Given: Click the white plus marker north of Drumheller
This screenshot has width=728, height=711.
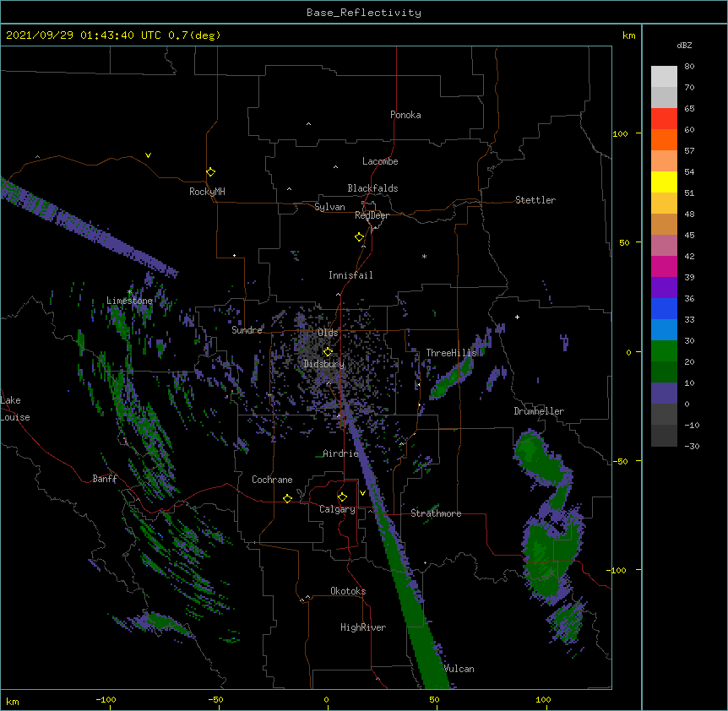Looking at the screenshot, I should [x=517, y=317].
